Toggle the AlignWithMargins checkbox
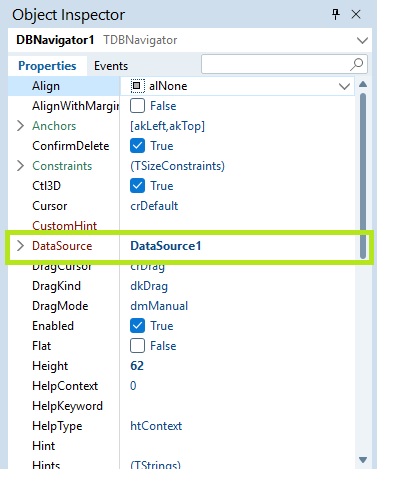The image size is (397, 483). [137, 106]
